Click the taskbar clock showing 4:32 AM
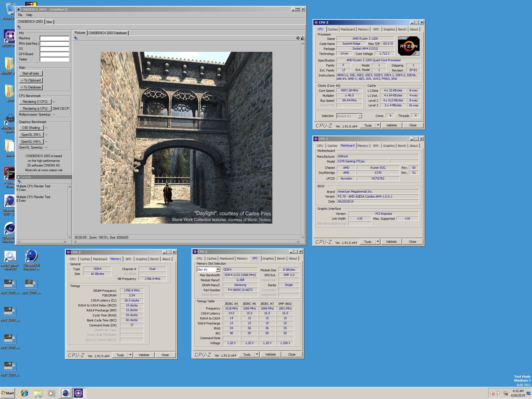Viewport: 532px width, 399px height. point(518,393)
